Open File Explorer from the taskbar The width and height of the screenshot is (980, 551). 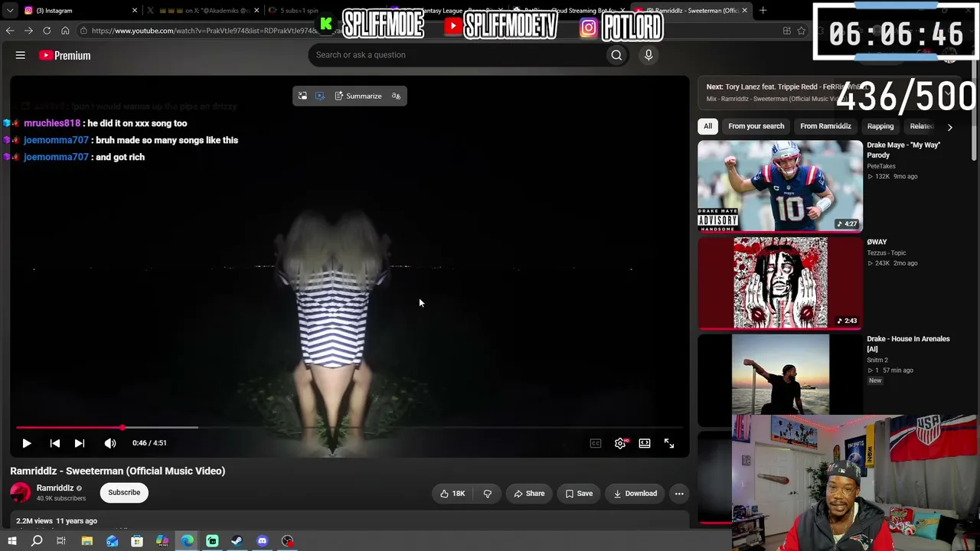(x=87, y=541)
